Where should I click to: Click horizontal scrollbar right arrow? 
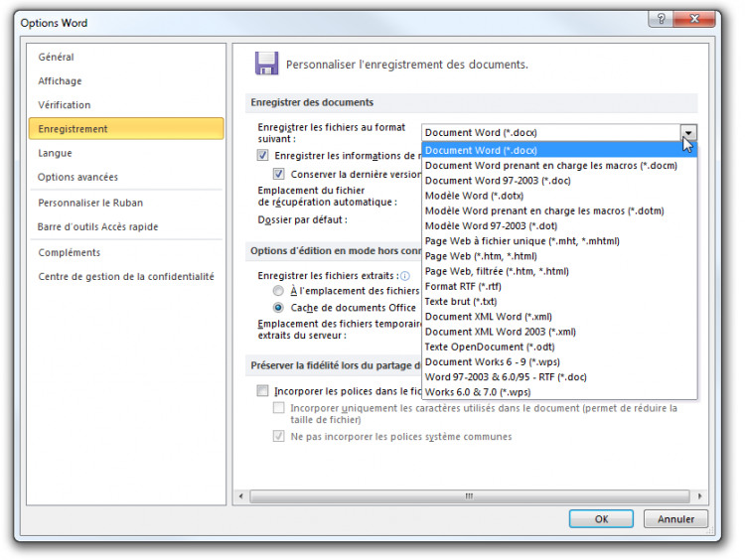(x=699, y=496)
